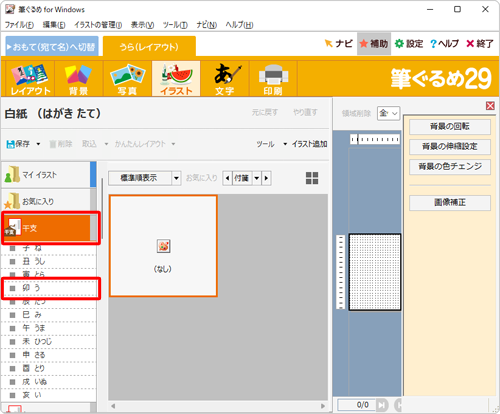Click やり直す redo
The image size is (500, 414).
pos(305,113)
